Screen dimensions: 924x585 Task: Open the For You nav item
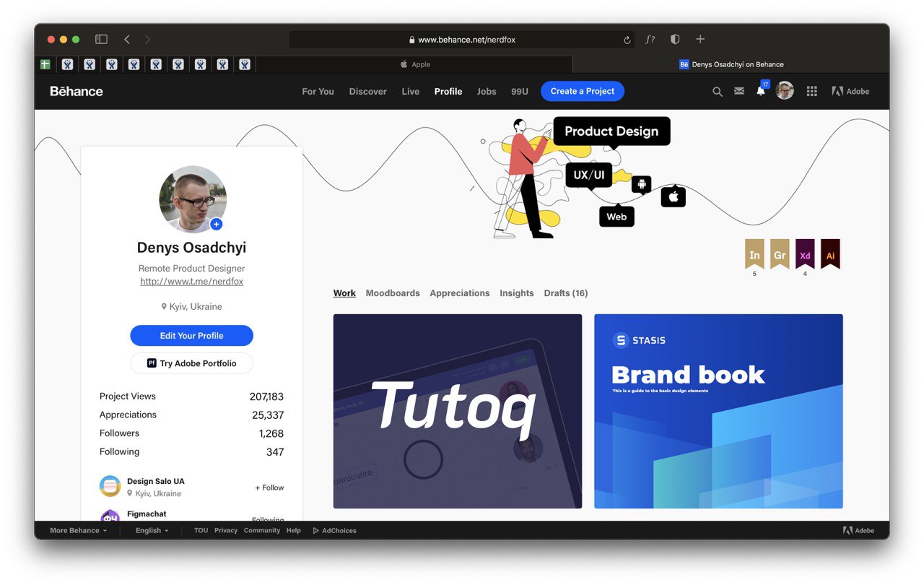pyautogui.click(x=318, y=92)
